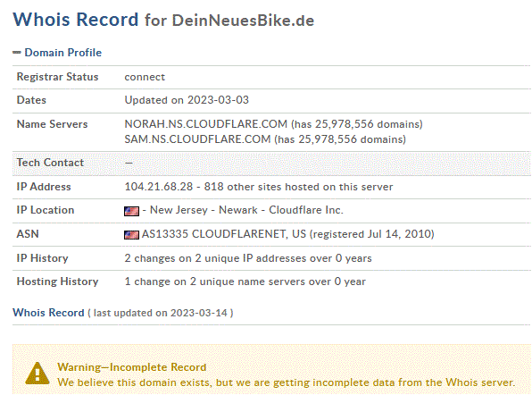Click the Updated on 2023-03-03 date

[x=187, y=100]
